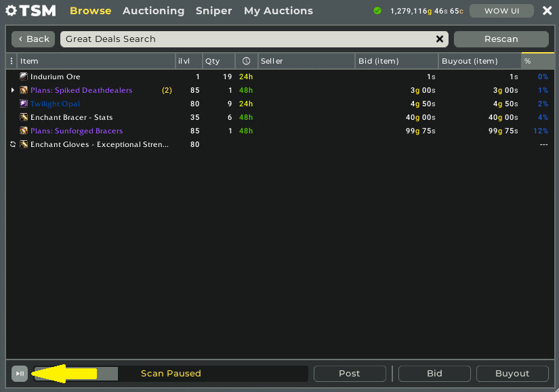Viewport: 559px width, 392px height.
Task: Open the column options dots menu
Action: [x=11, y=61]
